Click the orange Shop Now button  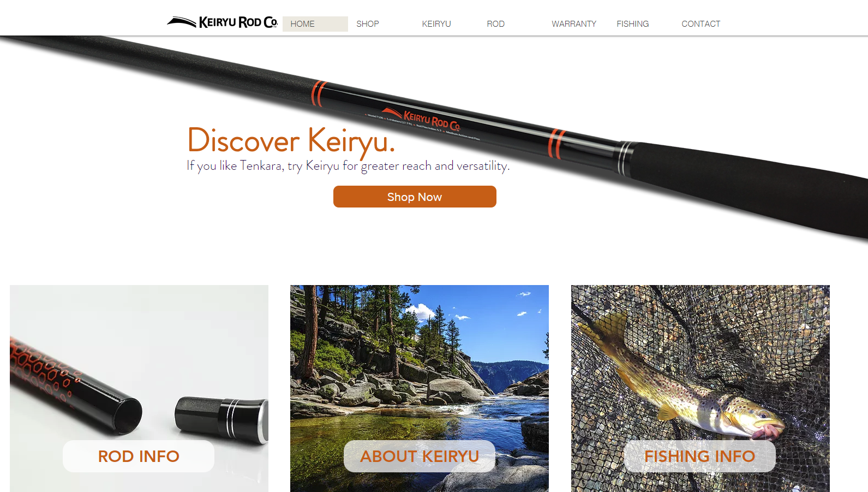(x=415, y=197)
